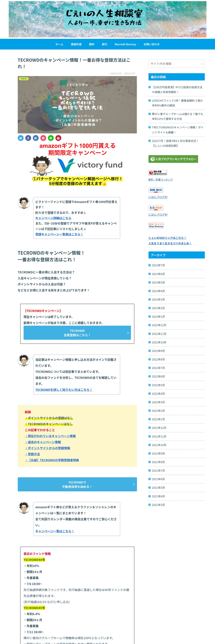215x644 pixels.
Task: Jump to ポイントサイトからの登録情報 section
Action: click(x=47, y=448)
